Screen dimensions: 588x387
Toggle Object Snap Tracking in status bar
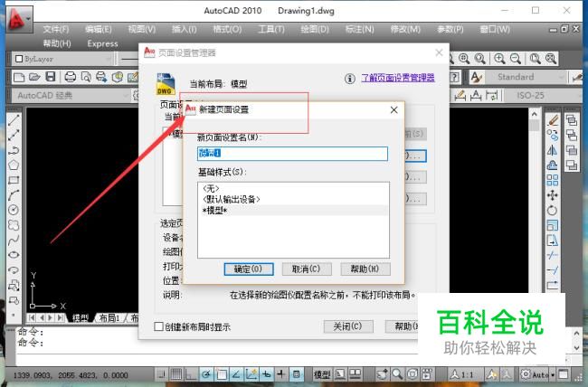pyautogui.click(x=236, y=373)
